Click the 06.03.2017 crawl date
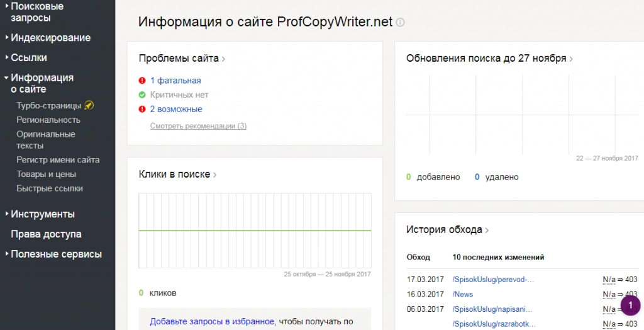 click(x=425, y=309)
